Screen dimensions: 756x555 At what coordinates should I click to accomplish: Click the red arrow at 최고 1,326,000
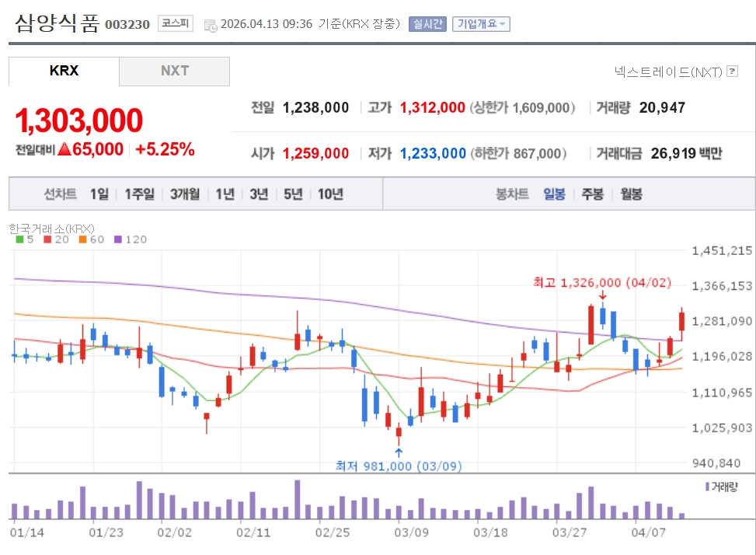(x=602, y=295)
